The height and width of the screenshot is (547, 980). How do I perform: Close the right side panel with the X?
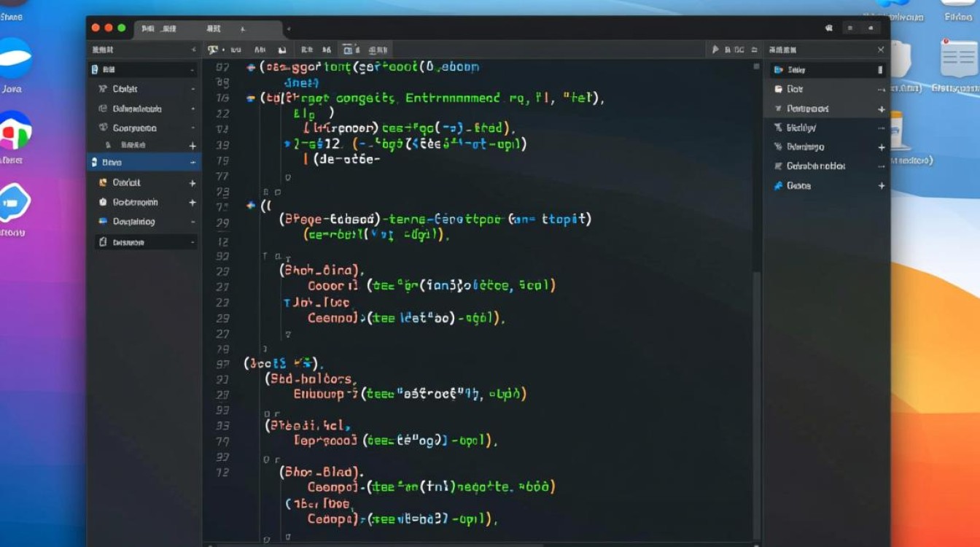[881, 50]
